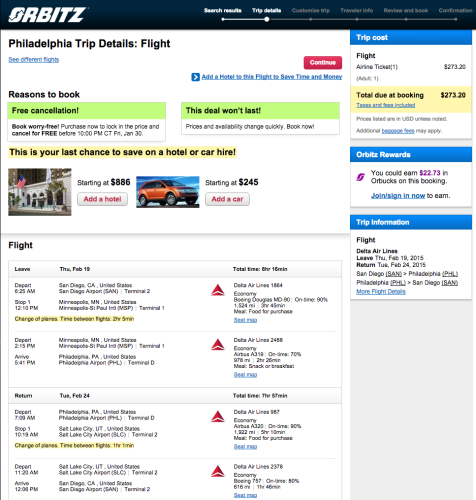Open the See different flights link
The image size is (476, 500).
pyautogui.click(x=34, y=60)
